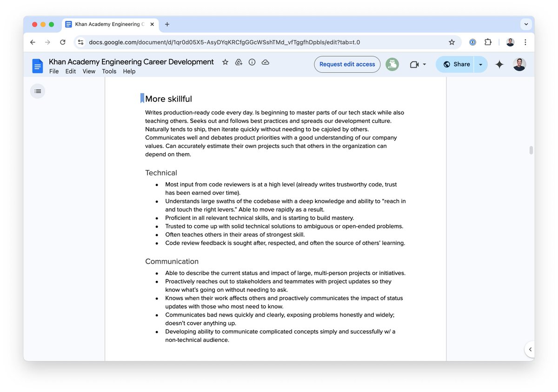Open the tab search chevron
The image size is (558, 392).
point(526,24)
